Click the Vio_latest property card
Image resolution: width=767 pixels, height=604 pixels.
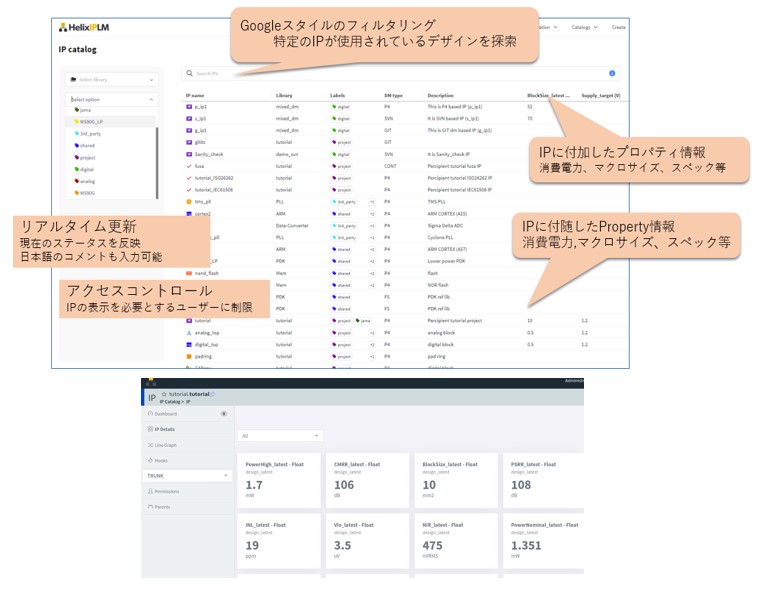click(x=367, y=541)
